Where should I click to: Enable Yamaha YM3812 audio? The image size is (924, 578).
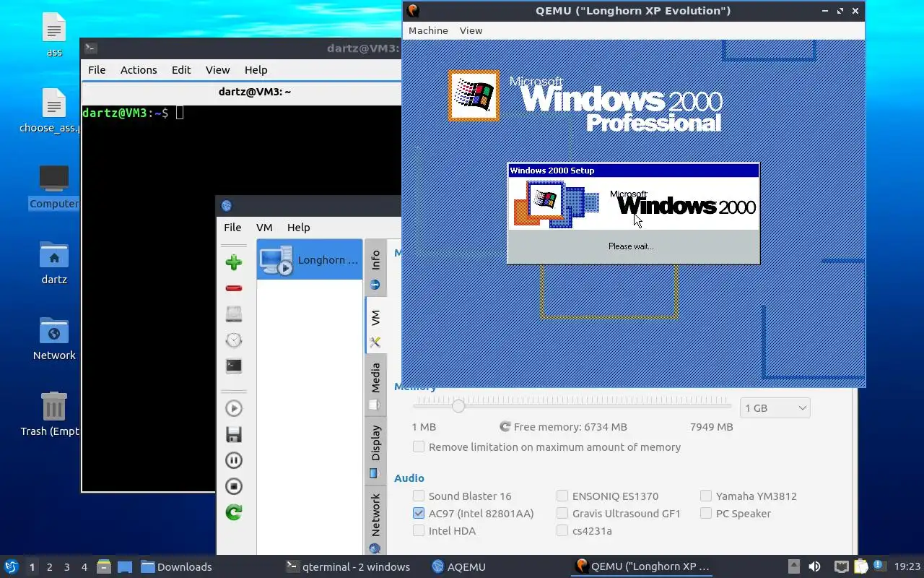pos(706,496)
